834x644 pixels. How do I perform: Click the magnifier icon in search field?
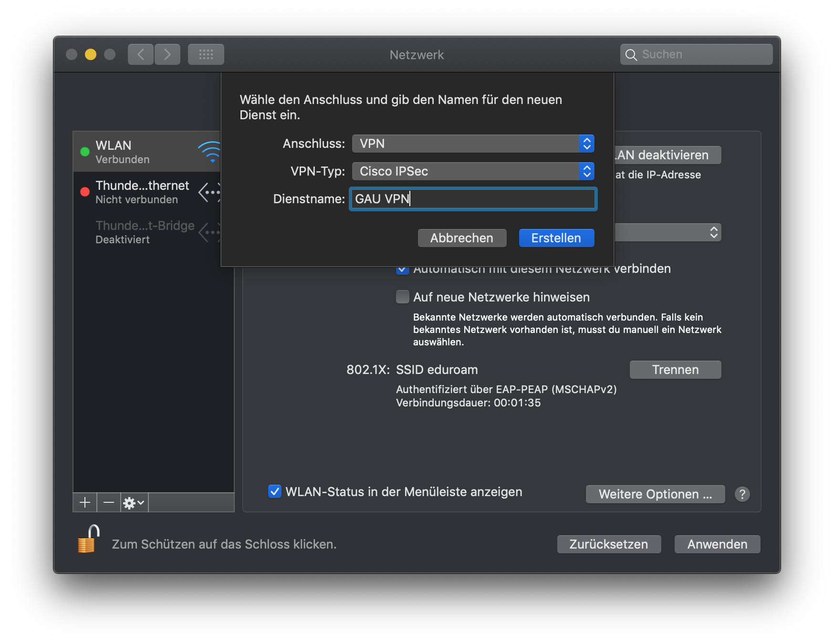click(631, 55)
